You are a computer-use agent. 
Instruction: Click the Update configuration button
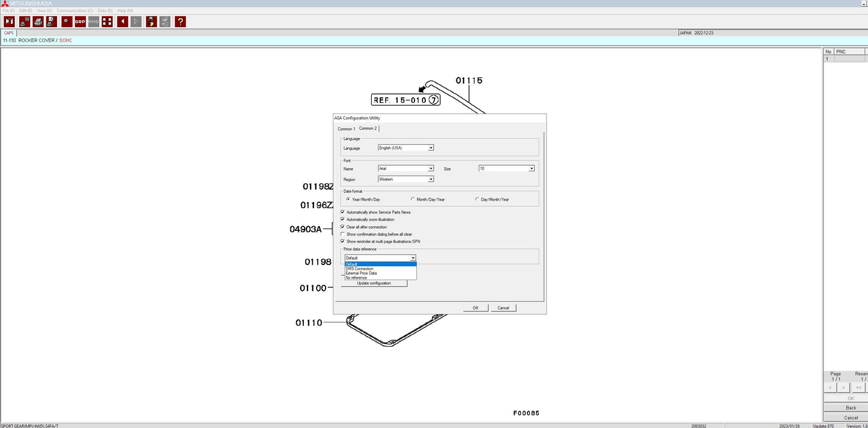click(374, 283)
